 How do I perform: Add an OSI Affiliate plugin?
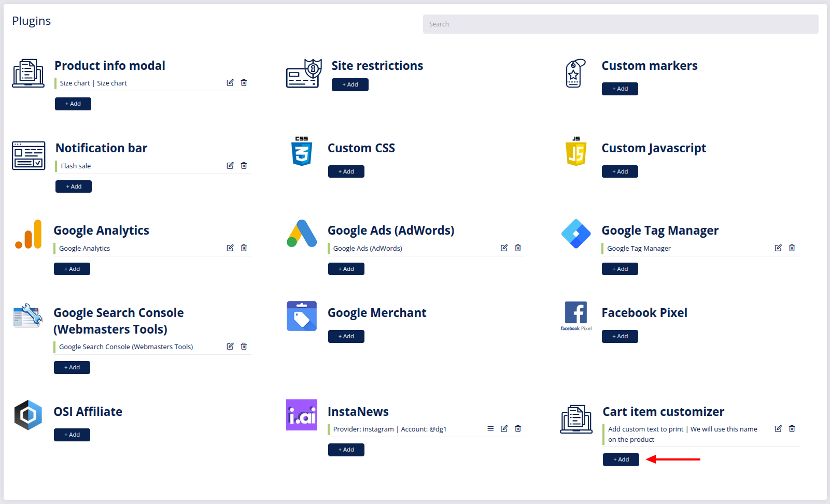pyautogui.click(x=72, y=435)
